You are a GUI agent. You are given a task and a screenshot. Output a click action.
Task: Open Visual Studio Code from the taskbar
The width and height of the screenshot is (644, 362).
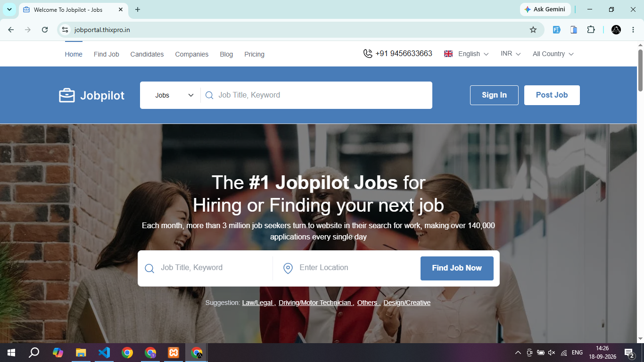(x=104, y=353)
